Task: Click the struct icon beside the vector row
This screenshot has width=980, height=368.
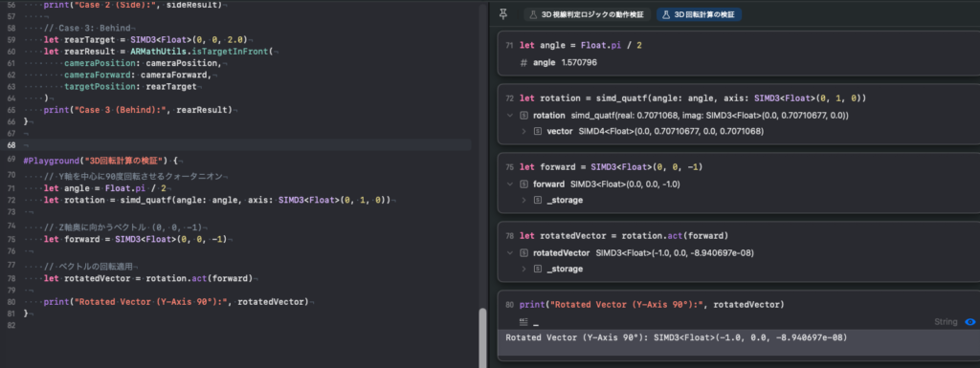Action: (x=538, y=132)
